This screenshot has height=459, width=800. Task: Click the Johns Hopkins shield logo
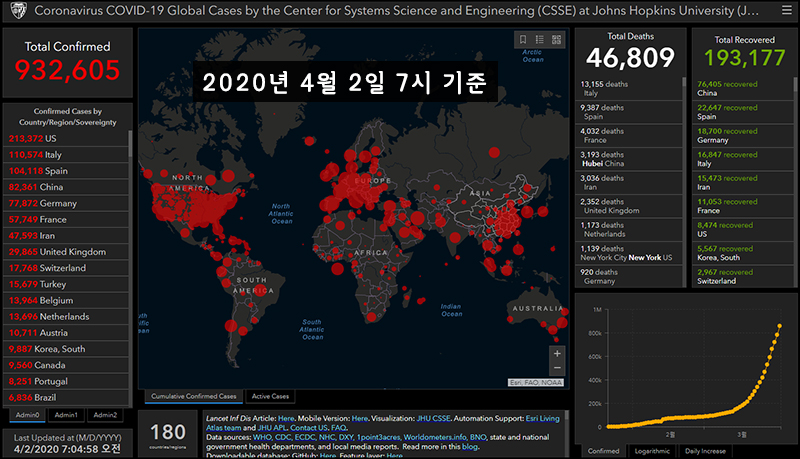click(19, 10)
